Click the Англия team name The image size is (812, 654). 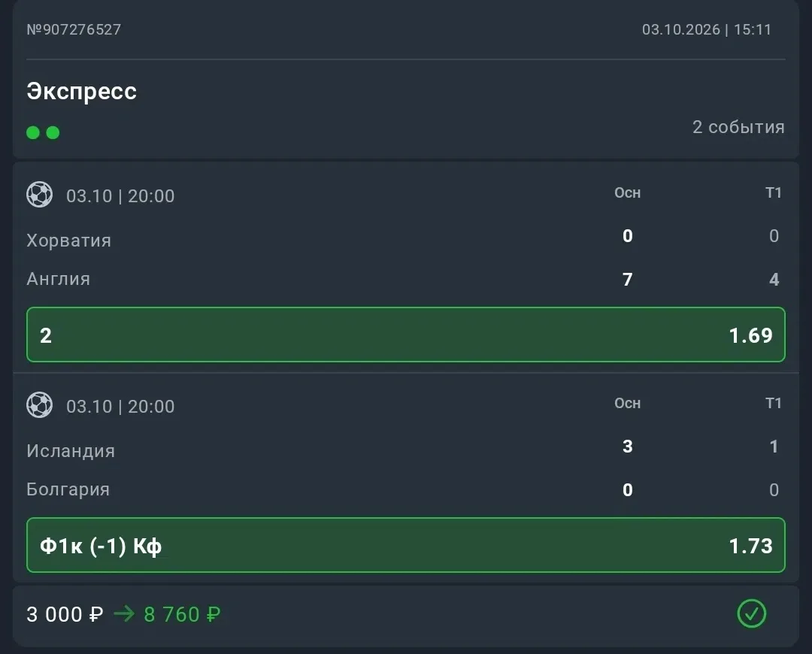pos(59,279)
